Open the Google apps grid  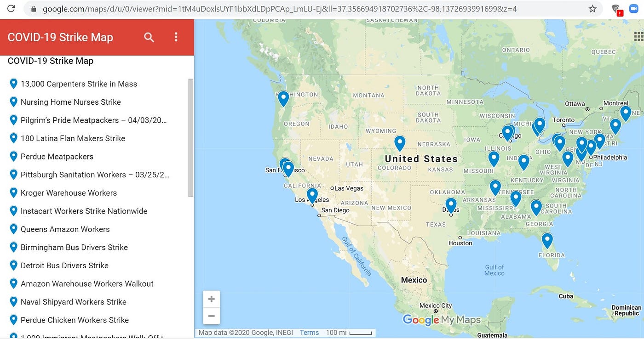coord(638,36)
